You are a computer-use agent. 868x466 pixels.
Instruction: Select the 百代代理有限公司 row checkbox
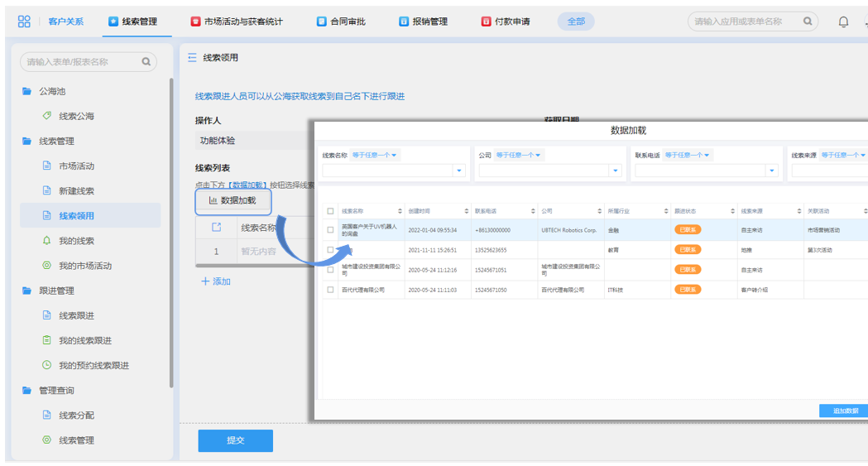(331, 290)
